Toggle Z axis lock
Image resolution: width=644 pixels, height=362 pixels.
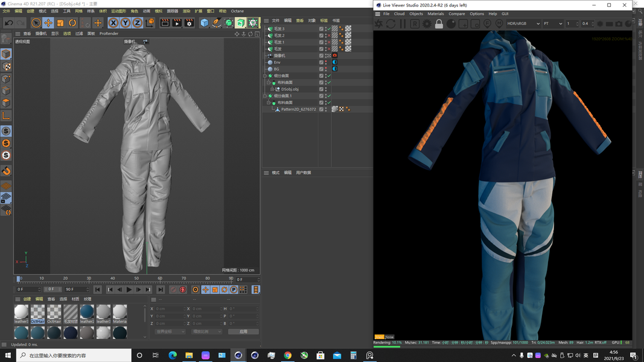point(137,23)
